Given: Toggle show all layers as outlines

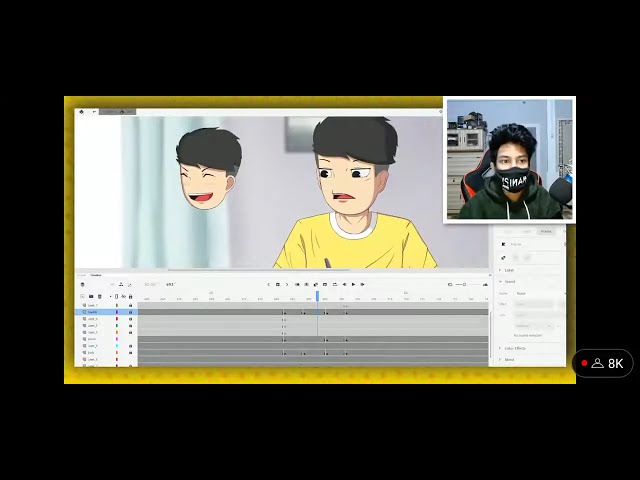Looking at the screenshot, I should pyautogui.click(x=116, y=296).
